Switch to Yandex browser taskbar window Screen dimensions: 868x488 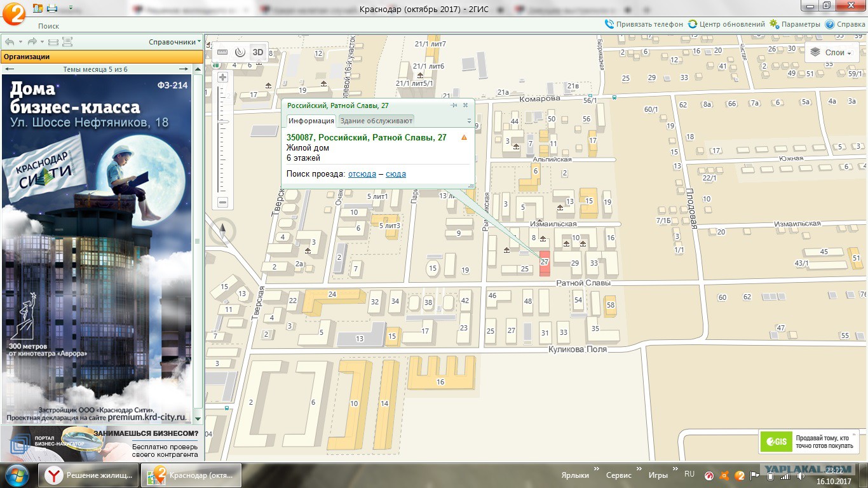point(89,475)
